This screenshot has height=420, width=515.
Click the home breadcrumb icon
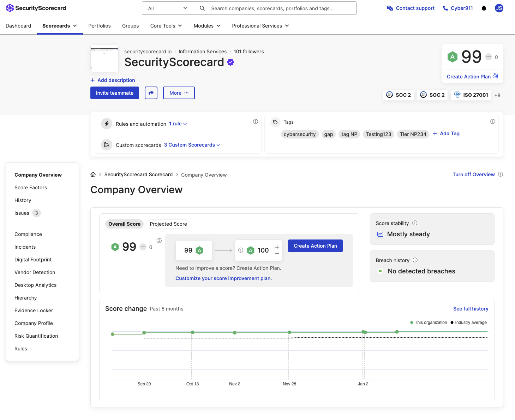[93, 174]
